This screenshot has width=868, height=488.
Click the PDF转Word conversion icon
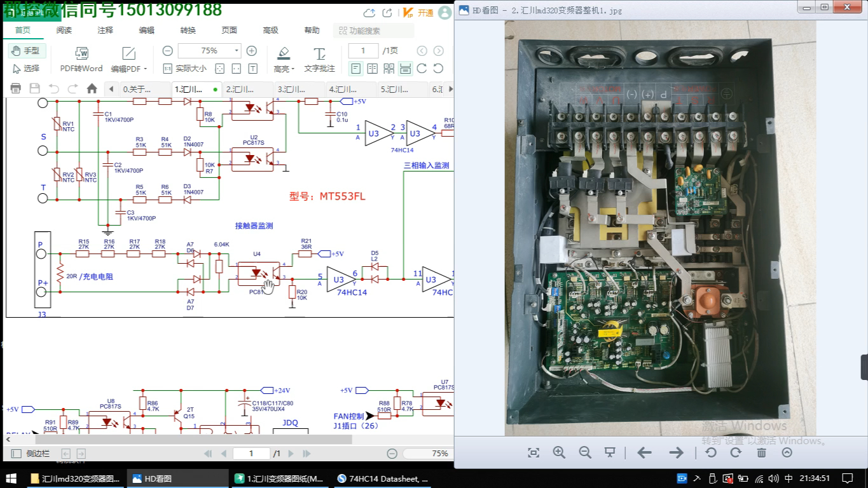tap(81, 53)
